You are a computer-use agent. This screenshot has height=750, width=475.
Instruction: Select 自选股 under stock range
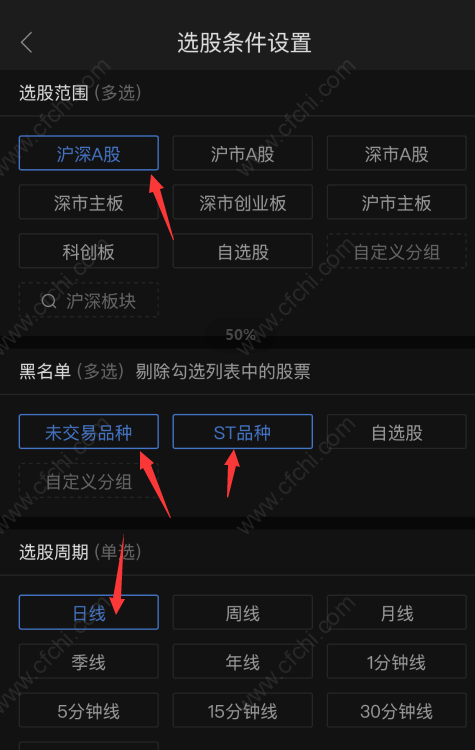243,251
